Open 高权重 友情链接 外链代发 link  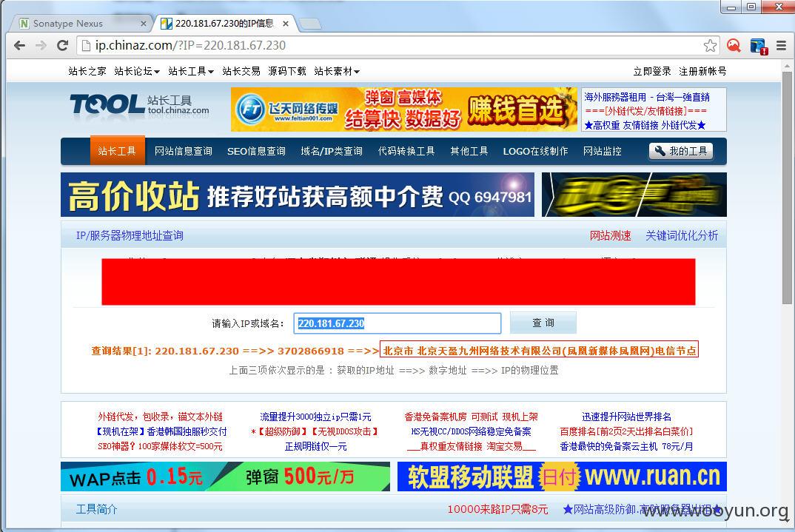point(645,125)
